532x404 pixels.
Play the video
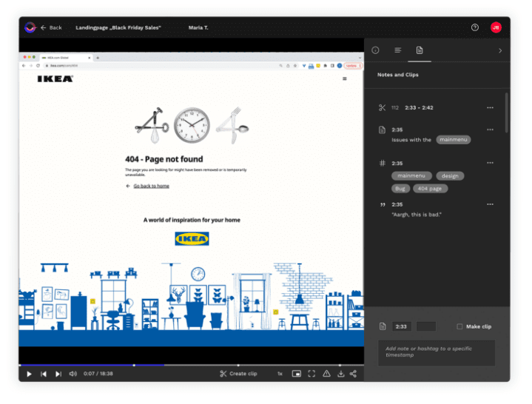coord(29,374)
